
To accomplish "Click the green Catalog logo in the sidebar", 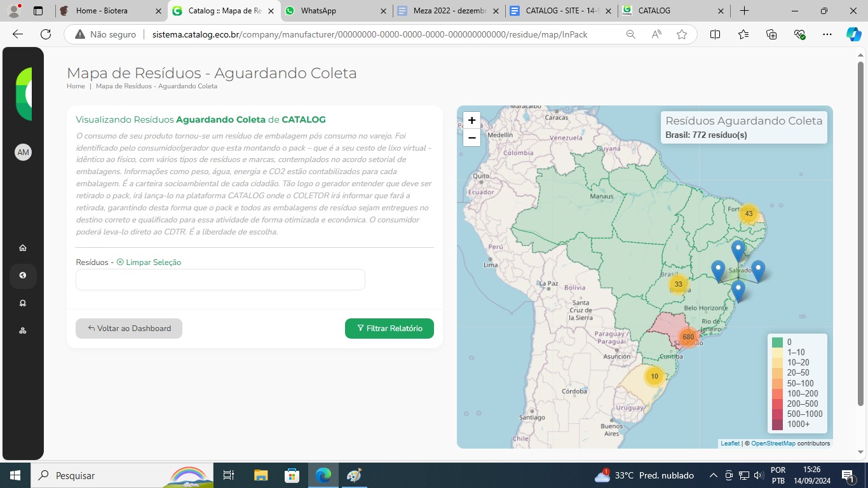I will point(24,93).
